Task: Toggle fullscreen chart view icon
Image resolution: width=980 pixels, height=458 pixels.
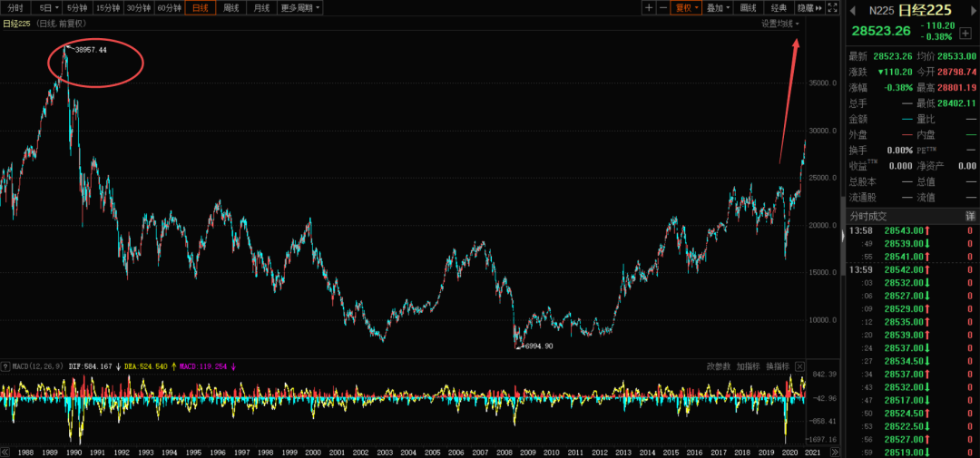Action: [832, 8]
